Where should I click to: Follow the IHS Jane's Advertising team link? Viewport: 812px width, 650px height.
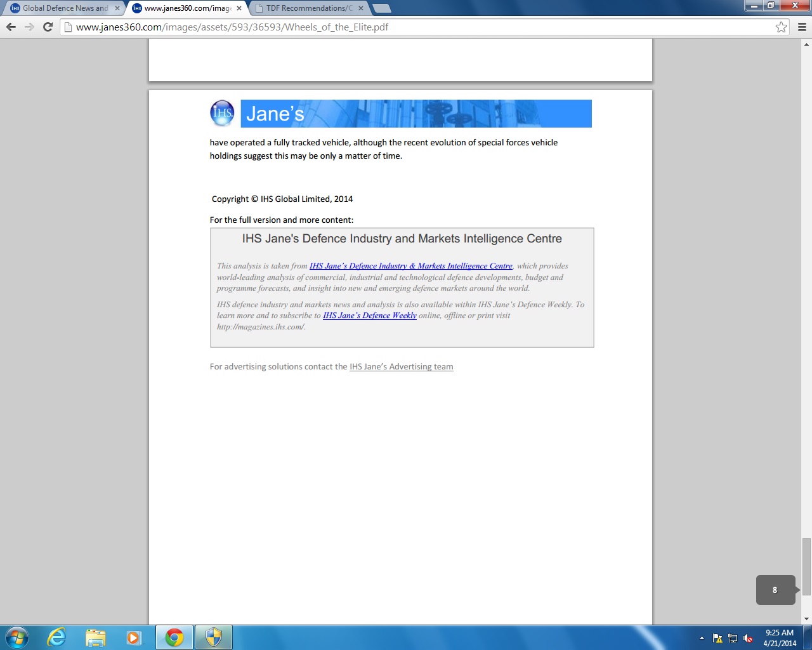(402, 367)
